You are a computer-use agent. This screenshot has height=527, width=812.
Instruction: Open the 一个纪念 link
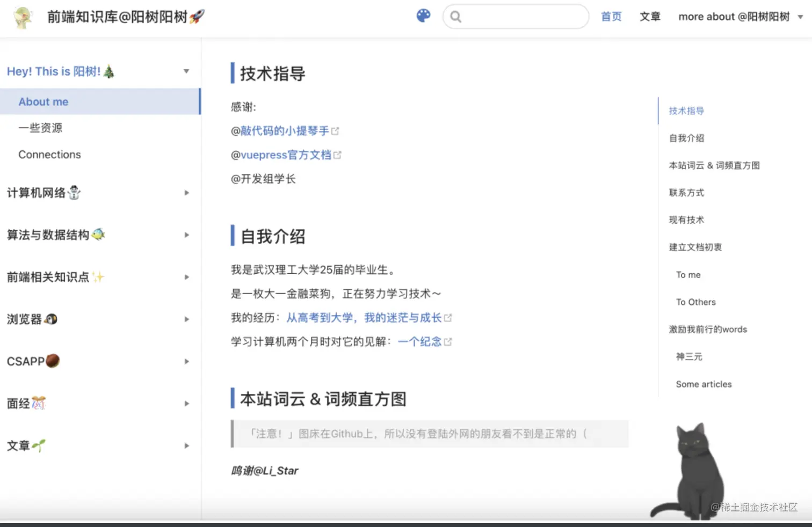click(x=419, y=341)
